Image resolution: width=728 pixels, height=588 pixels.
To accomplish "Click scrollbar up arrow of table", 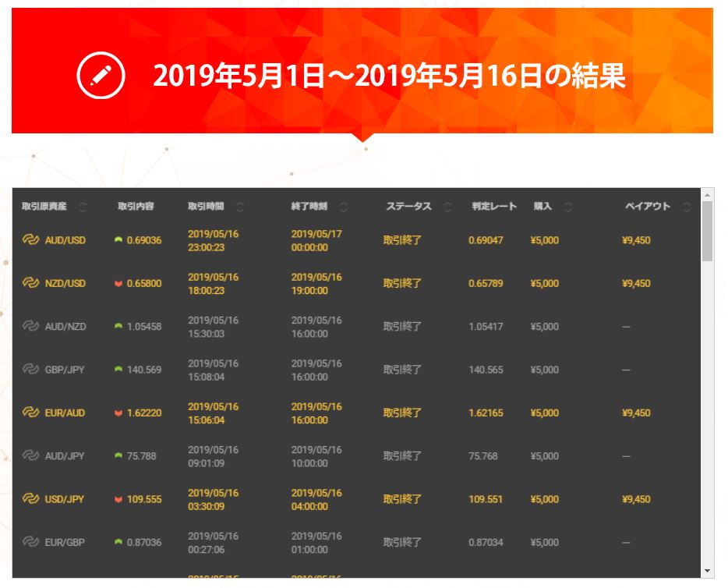I will click(707, 195).
